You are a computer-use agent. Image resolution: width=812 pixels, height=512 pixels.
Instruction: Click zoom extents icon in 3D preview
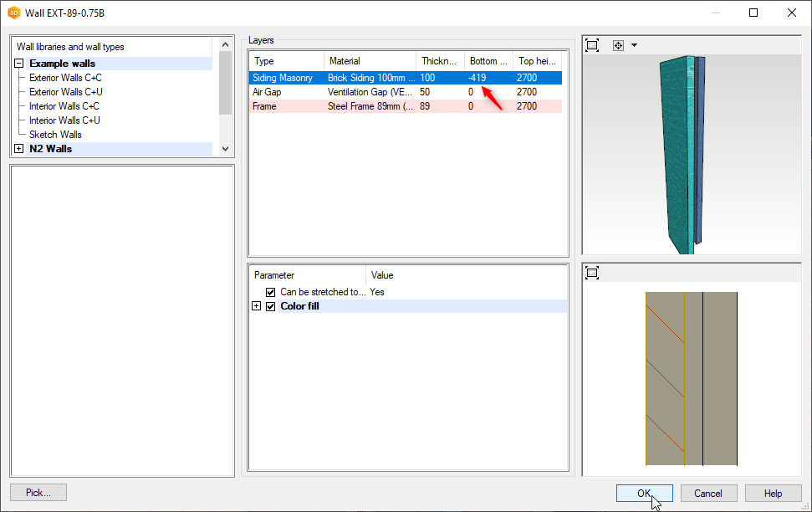coord(592,45)
